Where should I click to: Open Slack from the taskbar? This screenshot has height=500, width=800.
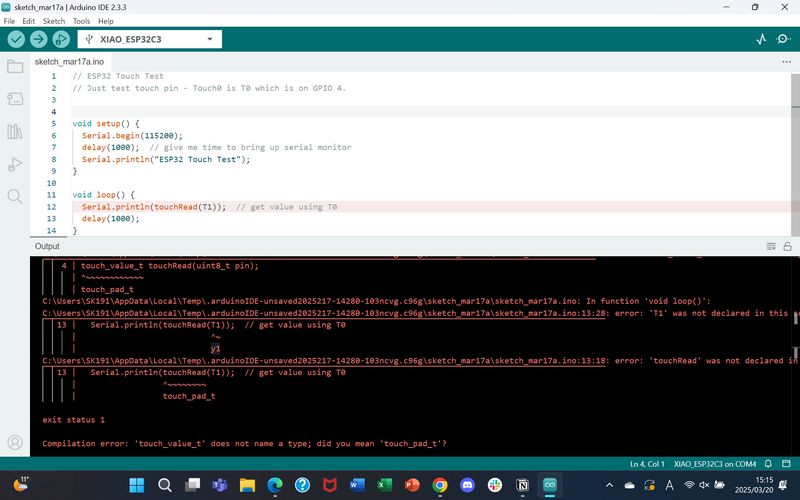[495, 485]
